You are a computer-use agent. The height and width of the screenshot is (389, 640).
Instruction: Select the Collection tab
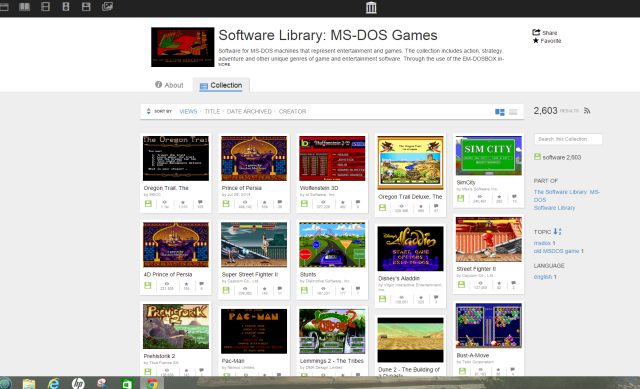pos(221,85)
